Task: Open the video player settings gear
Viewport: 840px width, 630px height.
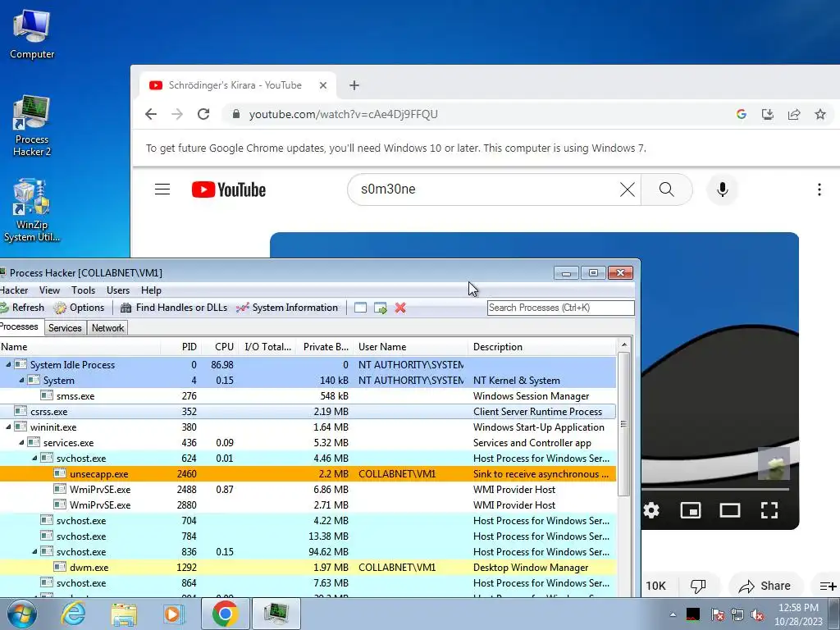Action: (651, 510)
